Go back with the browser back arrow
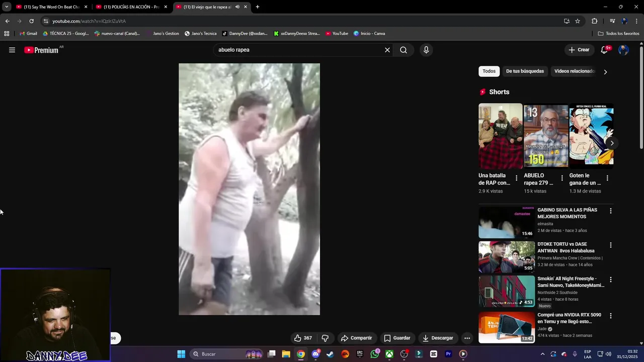This screenshot has height=362, width=644. tap(7, 21)
